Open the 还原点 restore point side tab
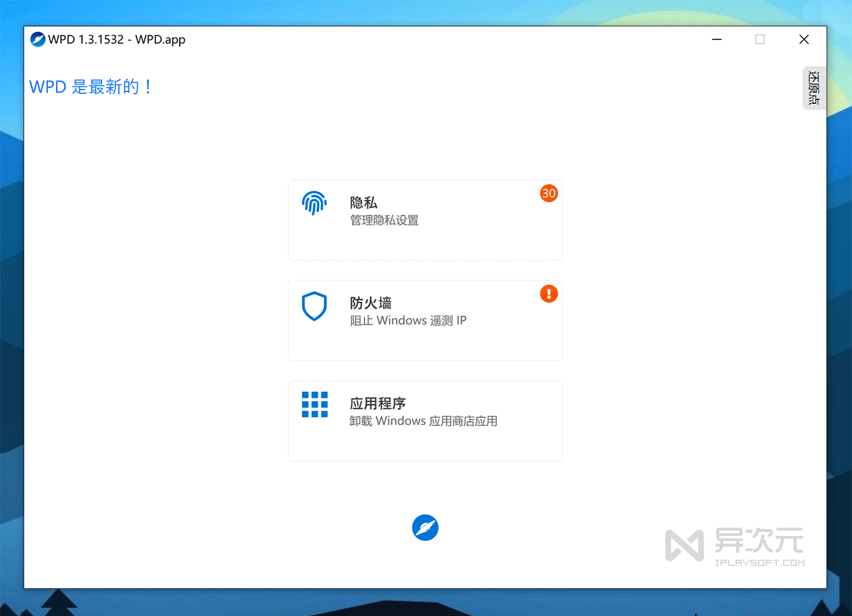Viewport: 852px width, 616px height. coord(814,88)
